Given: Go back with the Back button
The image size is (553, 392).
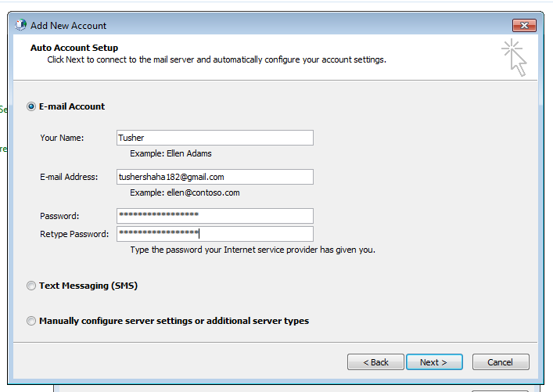Looking at the screenshot, I should [376, 362].
